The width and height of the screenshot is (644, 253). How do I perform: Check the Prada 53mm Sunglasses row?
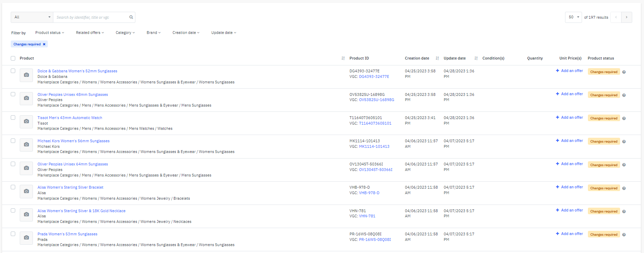[x=13, y=234]
